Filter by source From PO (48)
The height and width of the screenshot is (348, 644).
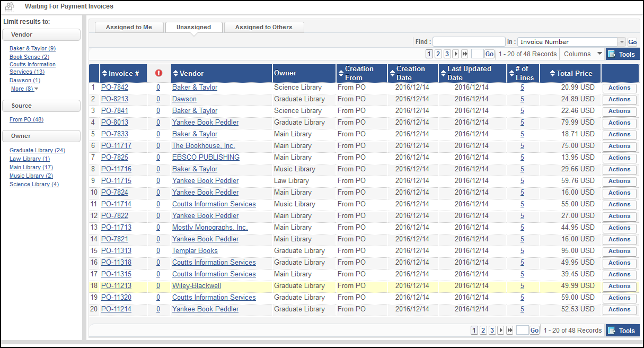27,119
